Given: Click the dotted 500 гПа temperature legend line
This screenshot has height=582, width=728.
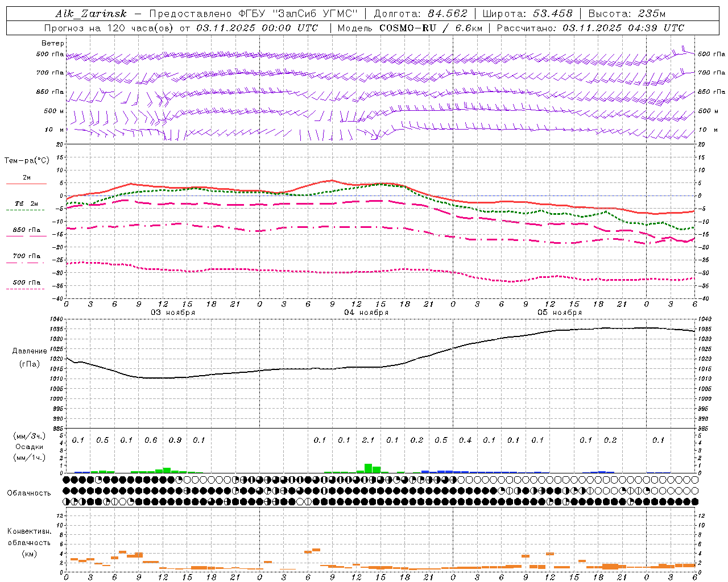Looking at the screenshot, I should [26, 289].
